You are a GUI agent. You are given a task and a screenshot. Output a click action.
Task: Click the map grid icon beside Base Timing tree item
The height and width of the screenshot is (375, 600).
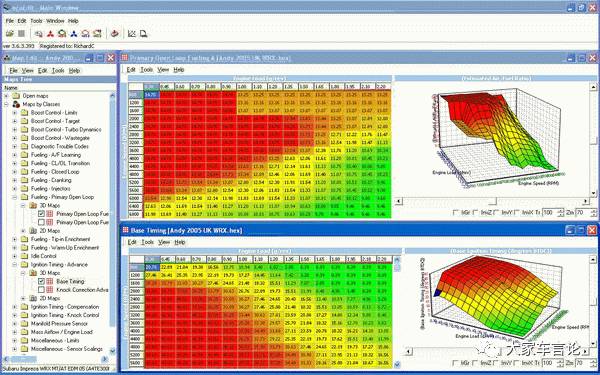click(50, 281)
